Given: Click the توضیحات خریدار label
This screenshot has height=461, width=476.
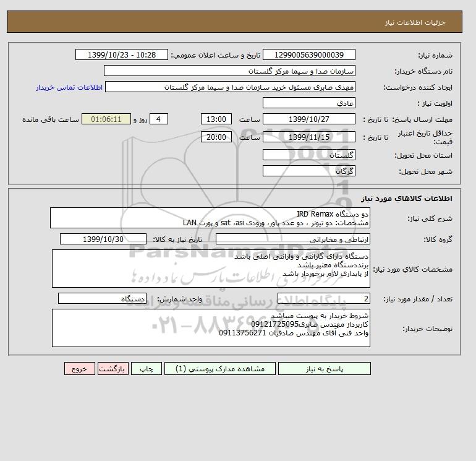Looking at the screenshot, I should tap(427, 329).
